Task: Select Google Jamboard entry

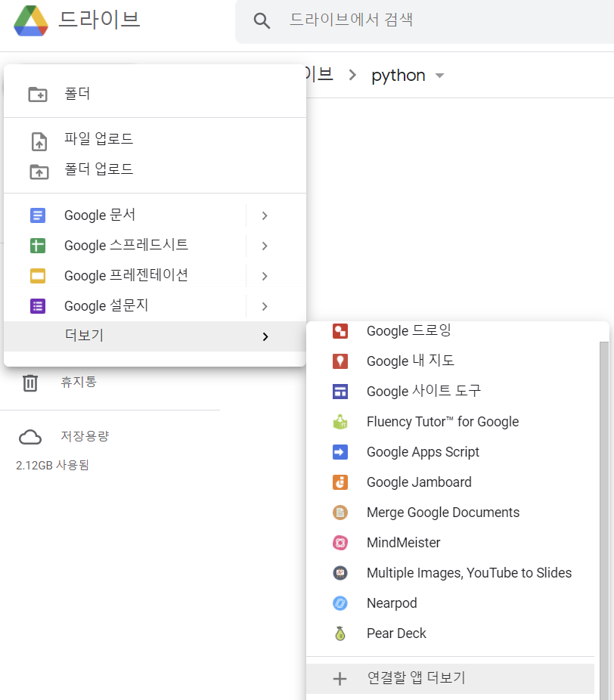Action: coord(451,482)
